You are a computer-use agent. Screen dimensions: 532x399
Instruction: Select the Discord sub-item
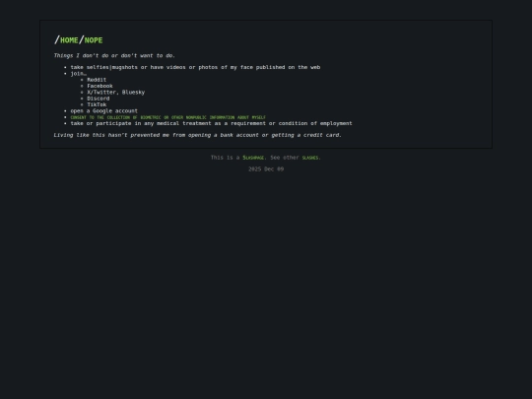coord(99,99)
